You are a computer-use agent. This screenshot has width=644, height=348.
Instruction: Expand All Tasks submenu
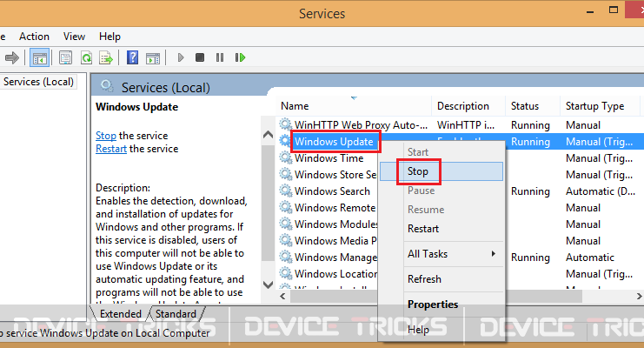pos(442,254)
